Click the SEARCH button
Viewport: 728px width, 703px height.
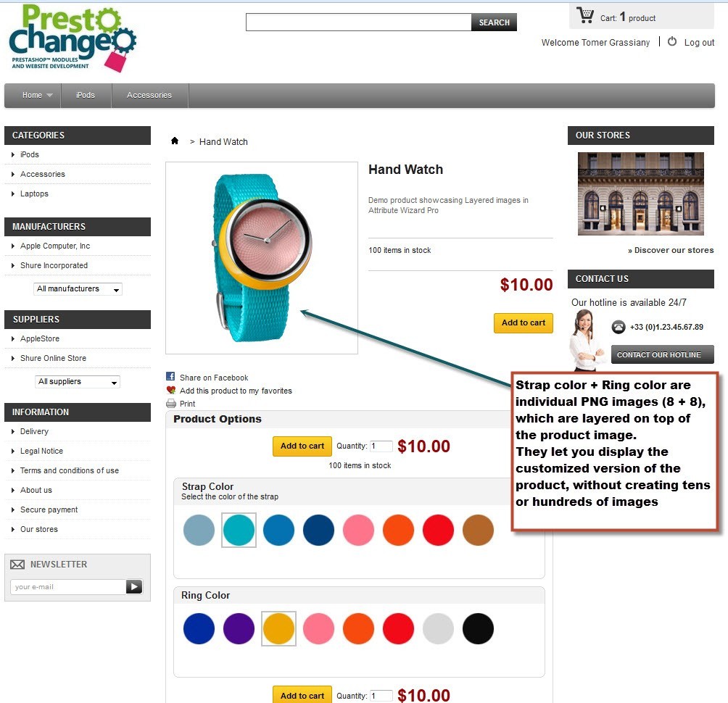coord(494,22)
